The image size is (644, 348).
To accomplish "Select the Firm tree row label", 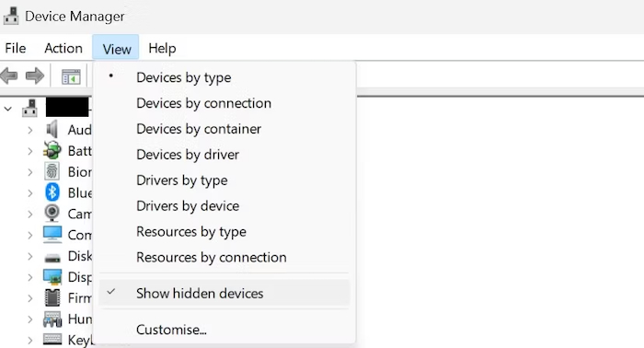I will (80, 298).
